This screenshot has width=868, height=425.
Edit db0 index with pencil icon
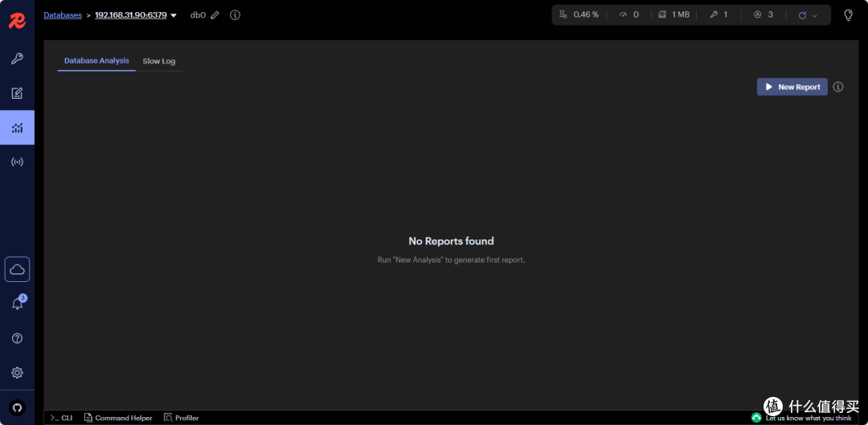[215, 15]
